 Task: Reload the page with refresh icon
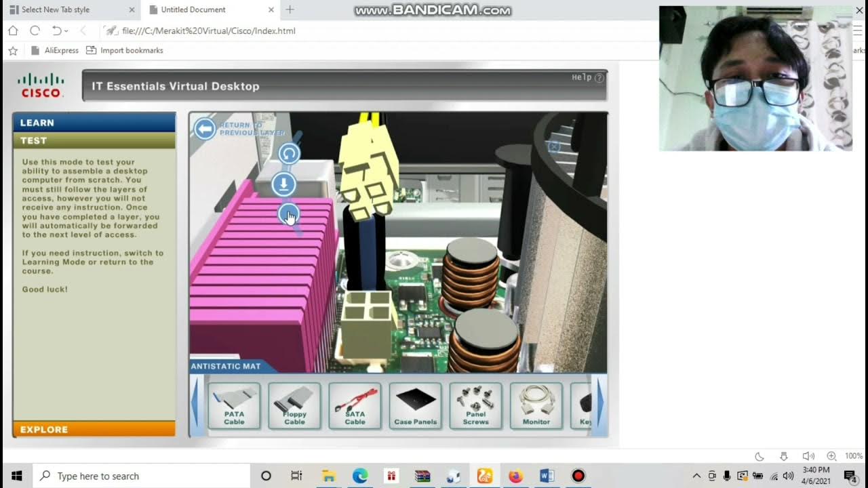tap(35, 30)
